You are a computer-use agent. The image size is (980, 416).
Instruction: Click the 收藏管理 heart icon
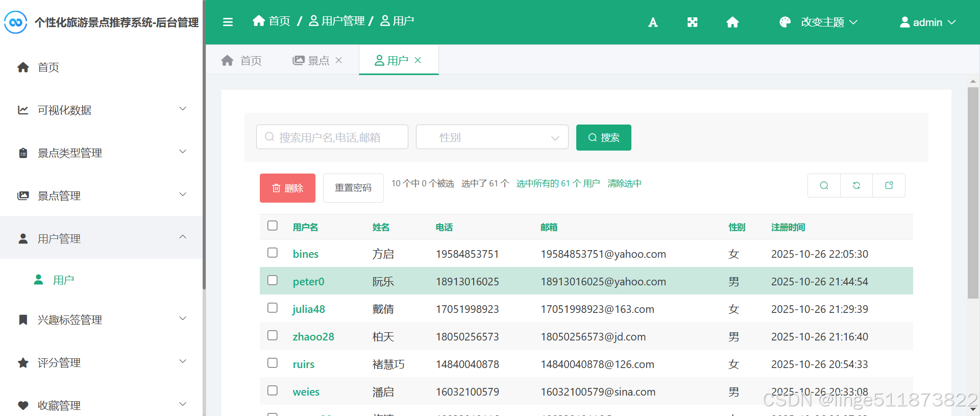point(23,406)
